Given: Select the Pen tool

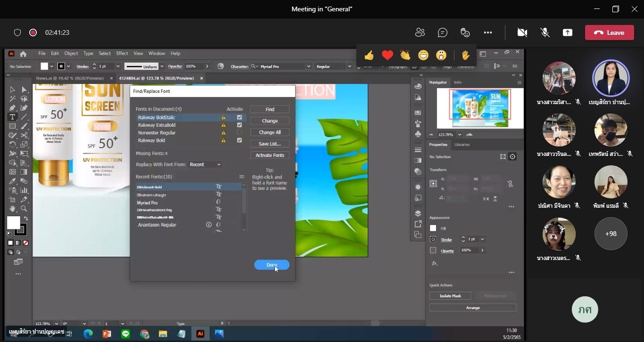Looking at the screenshot, I should click(x=13, y=108).
